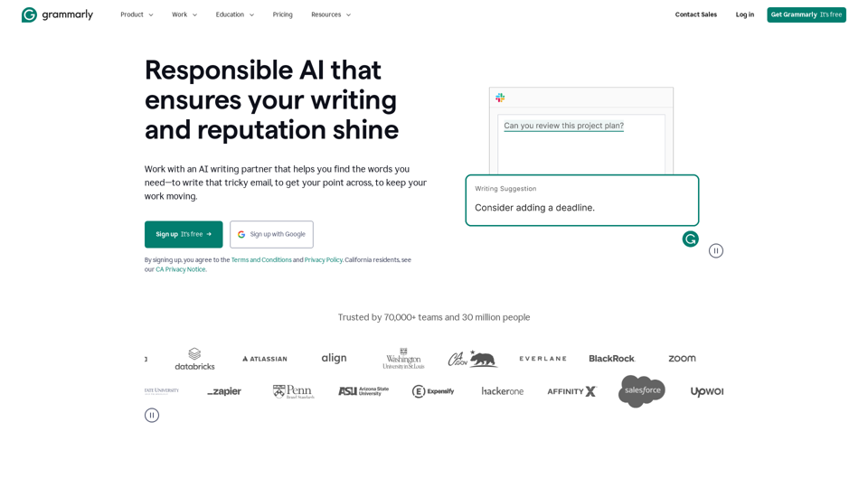Click the BlackRock logo
This screenshot has width=868, height=488.
(612, 359)
